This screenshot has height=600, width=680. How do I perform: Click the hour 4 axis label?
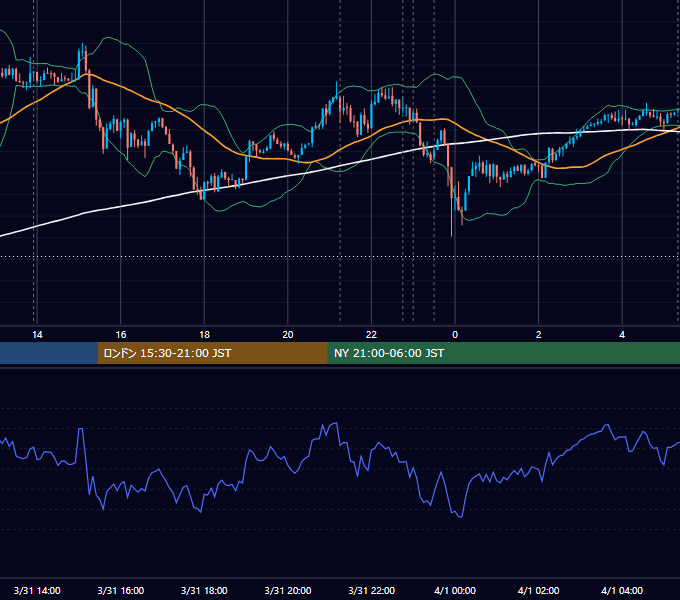point(622,335)
